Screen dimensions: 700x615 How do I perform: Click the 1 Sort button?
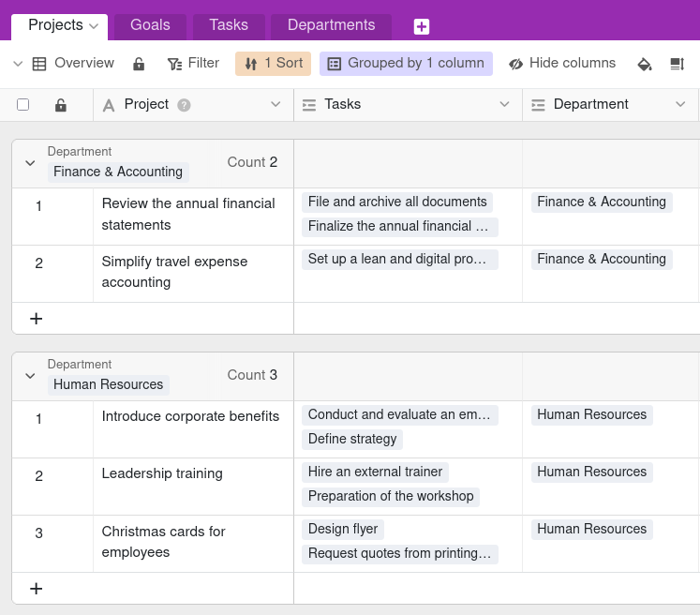tap(273, 64)
